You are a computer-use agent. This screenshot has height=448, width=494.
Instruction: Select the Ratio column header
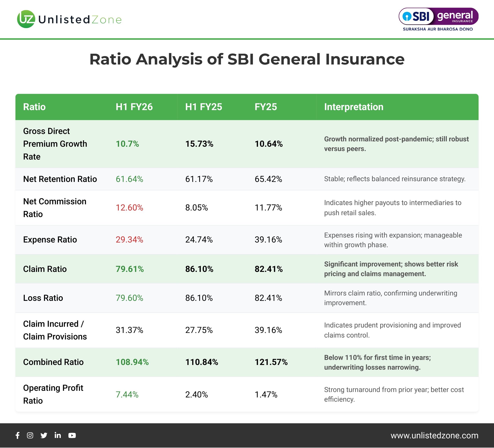point(34,107)
